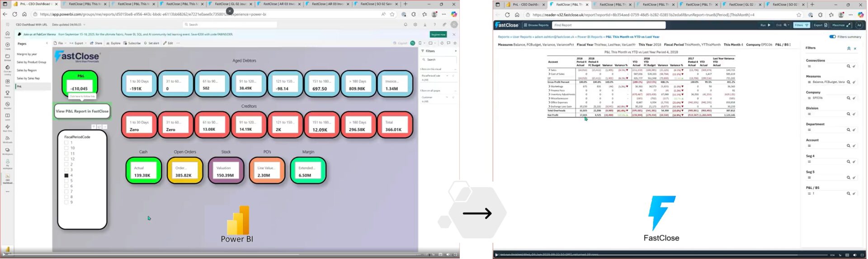Click Search field in Power BI Filters pane
Viewport: 868px width, 259px height.
pos(439,59)
